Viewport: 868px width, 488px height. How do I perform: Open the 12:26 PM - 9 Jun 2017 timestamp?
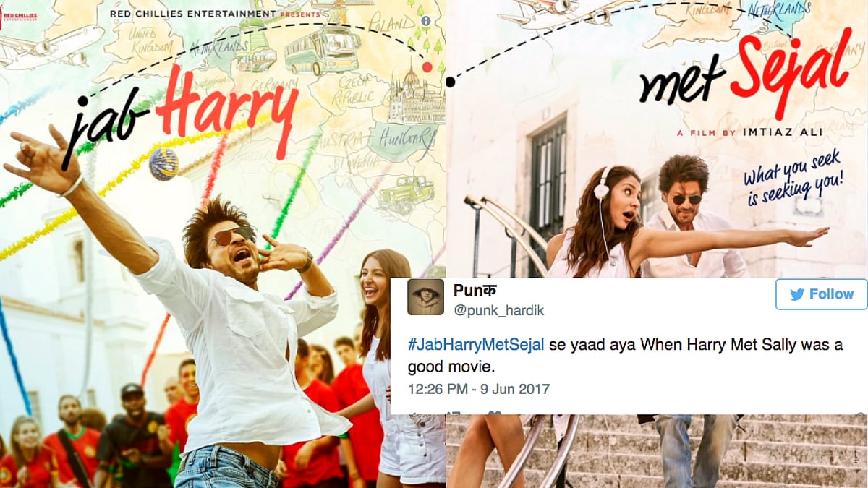point(479,389)
